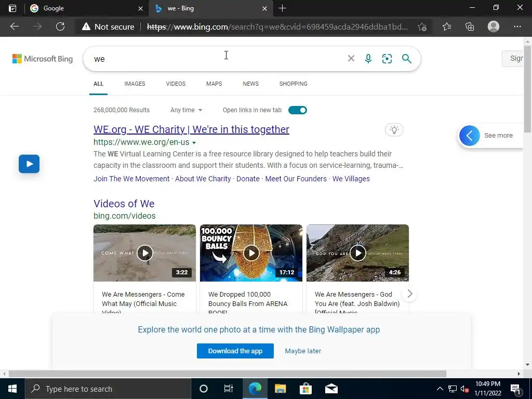Click the horizontal scrollbar at page bottom

tap(228, 374)
